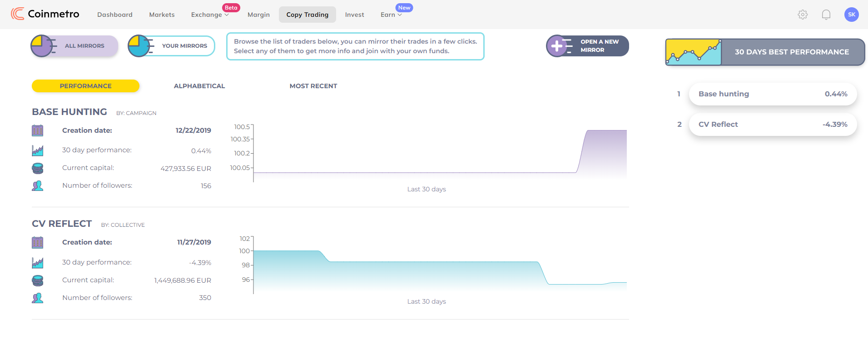Click Base Hunting creation date calendar icon
Viewport: 868px width, 340px height.
(x=38, y=130)
